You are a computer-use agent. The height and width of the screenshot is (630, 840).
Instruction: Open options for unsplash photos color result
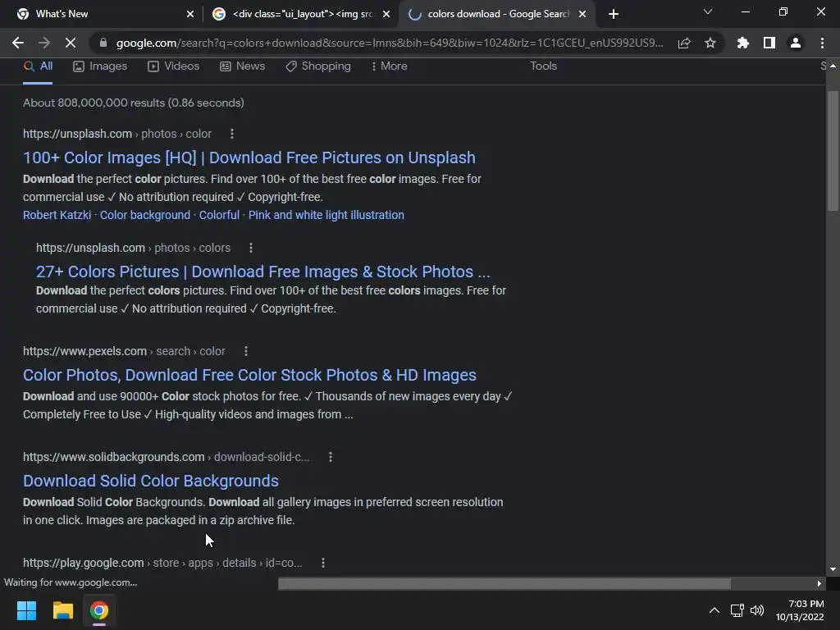click(x=232, y=134)
